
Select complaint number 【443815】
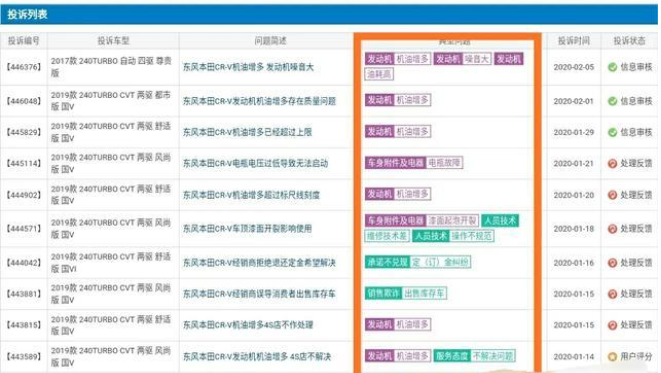[24, 325]
